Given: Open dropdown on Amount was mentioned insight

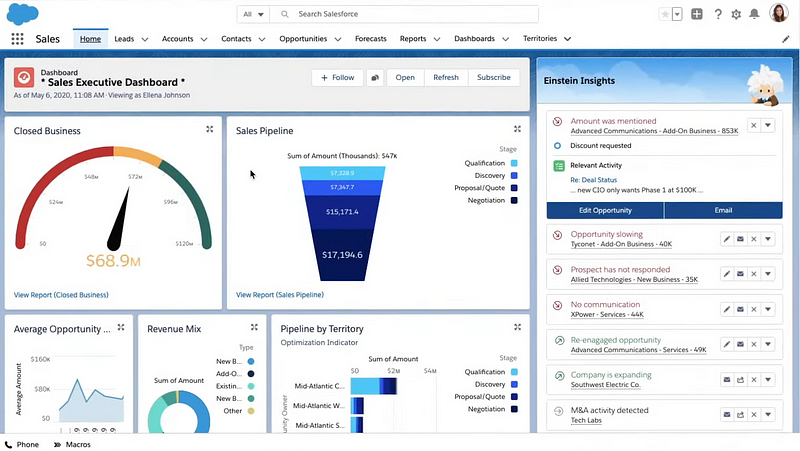Looking at the screenshot, I should (768, 126).
